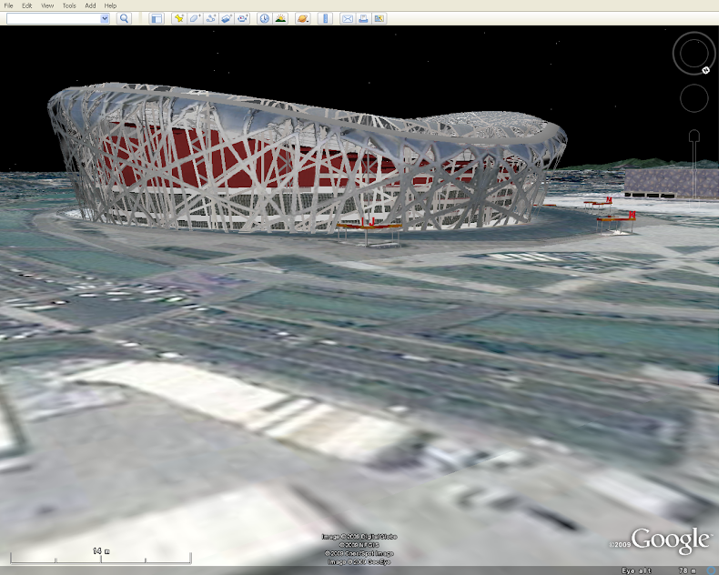728x575 pixels.
Task: Click the Email envelope icon
Action: (348, 18)
